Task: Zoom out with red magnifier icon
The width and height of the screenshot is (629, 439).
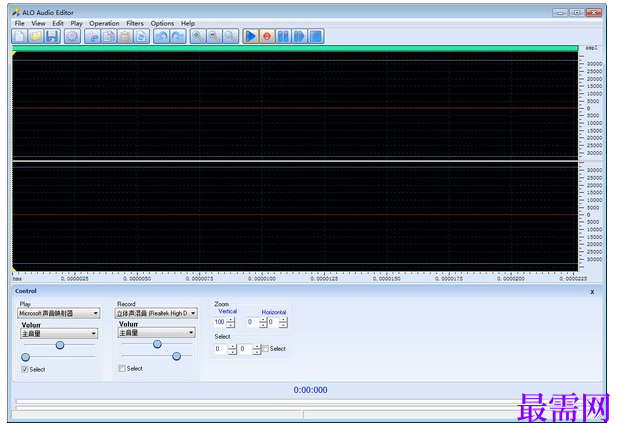Action: click(x=214, y=37)
